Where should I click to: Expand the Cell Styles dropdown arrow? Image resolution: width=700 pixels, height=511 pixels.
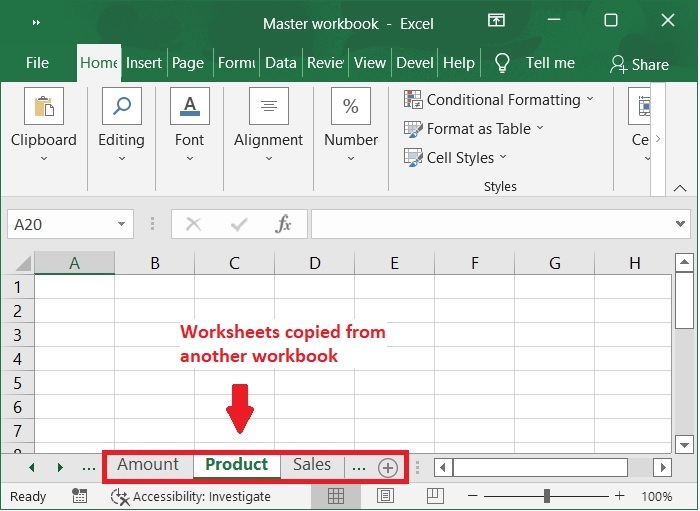[503, 157]
